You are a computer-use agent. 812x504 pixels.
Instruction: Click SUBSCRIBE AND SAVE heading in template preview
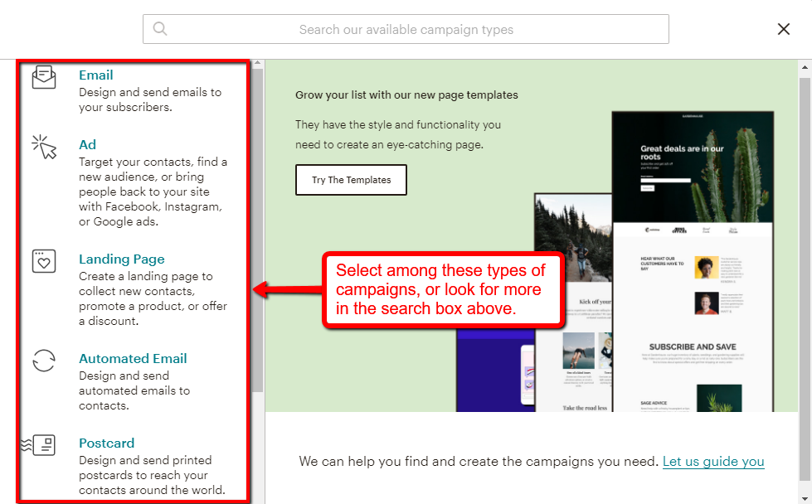(x=693, y=346)
